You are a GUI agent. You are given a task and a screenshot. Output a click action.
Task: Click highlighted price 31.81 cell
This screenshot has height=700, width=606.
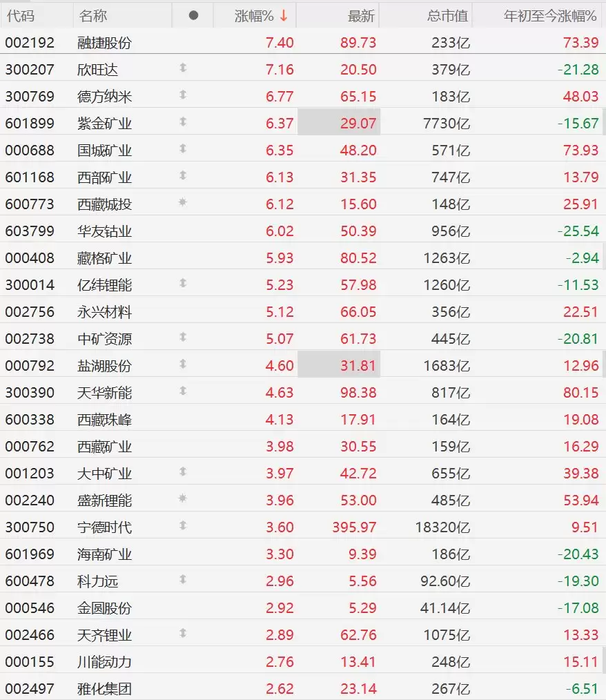tap(339, 364)
